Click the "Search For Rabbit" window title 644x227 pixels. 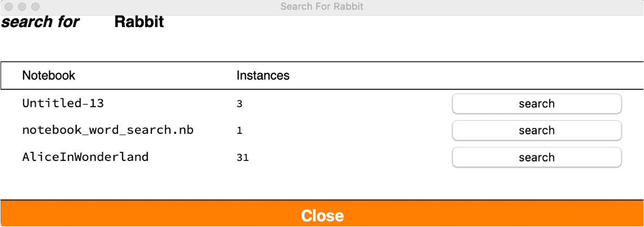point(321,7)
